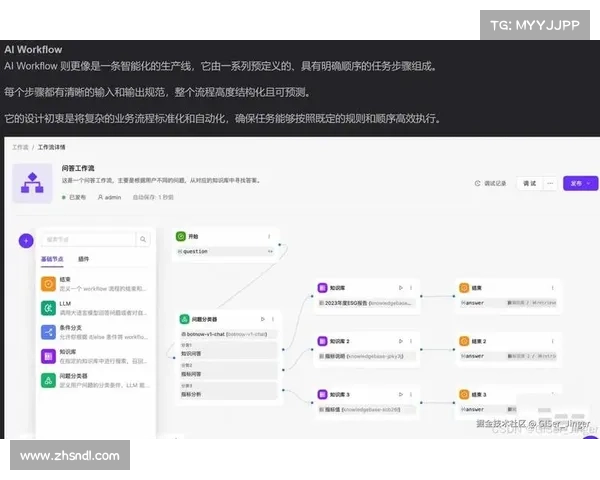Open the first 知识库 node options menu
This screenshot has width=600, height=480.
coord(411,287)
